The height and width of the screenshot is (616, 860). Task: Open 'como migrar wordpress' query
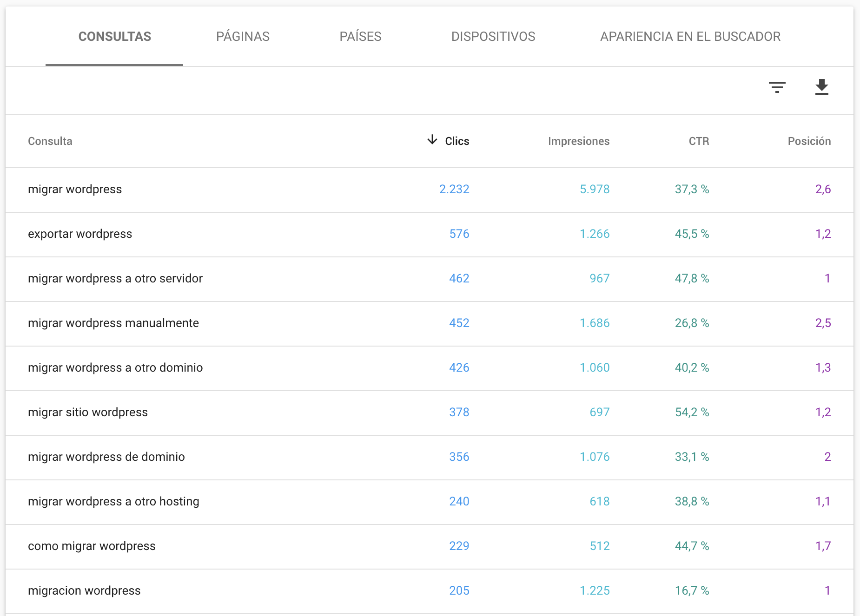tap(92, 546)
